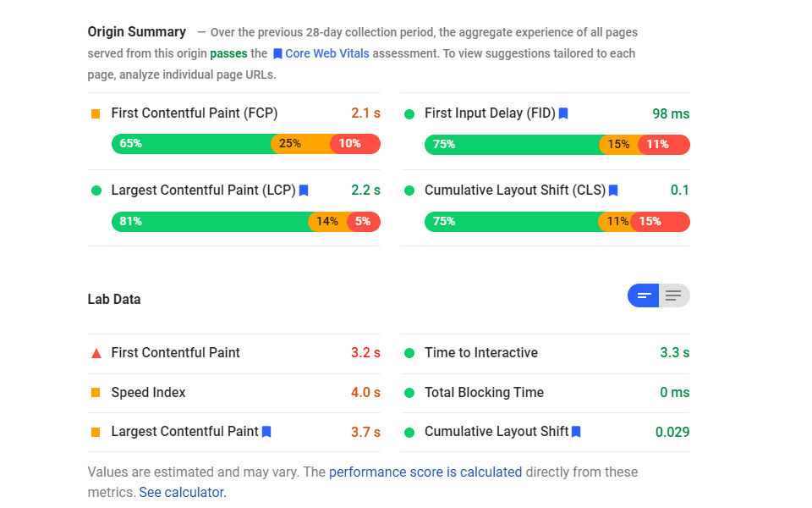Click the bookmark icon next to Cumulative Layout Shift (CLS)
The height and width of the screenshot is (508, 812).
(x=613, y=190)
